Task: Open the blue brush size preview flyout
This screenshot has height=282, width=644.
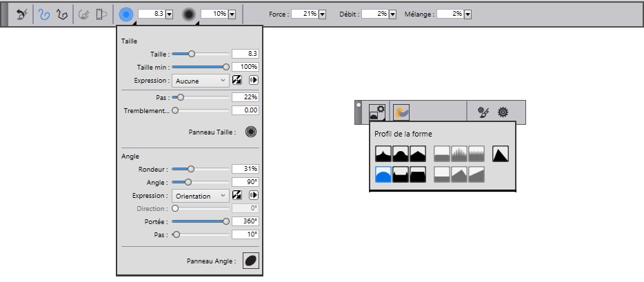Action: pos(125,14)
